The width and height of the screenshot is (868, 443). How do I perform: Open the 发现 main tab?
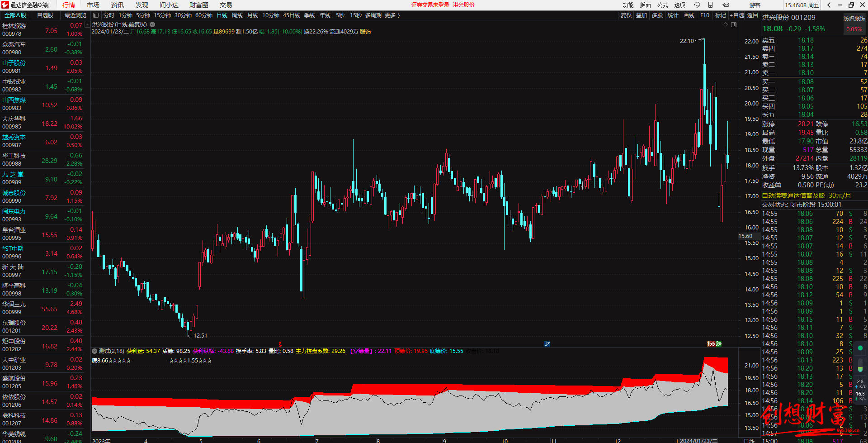142,5
